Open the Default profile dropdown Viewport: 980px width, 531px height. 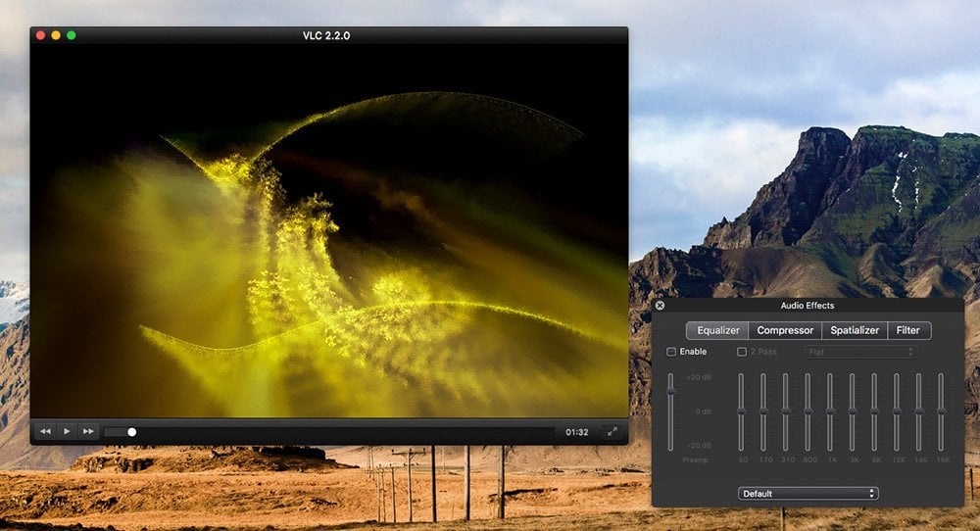pos(808,494)
